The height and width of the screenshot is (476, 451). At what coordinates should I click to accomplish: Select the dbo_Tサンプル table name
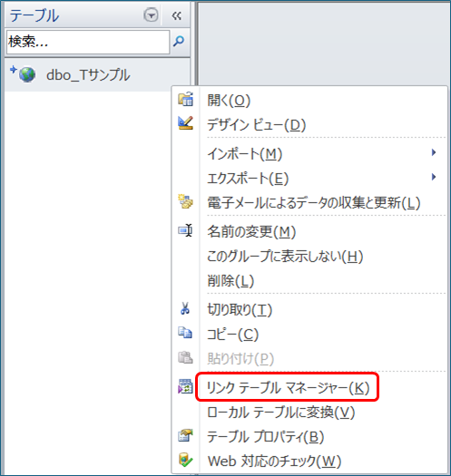pos(88,74)
